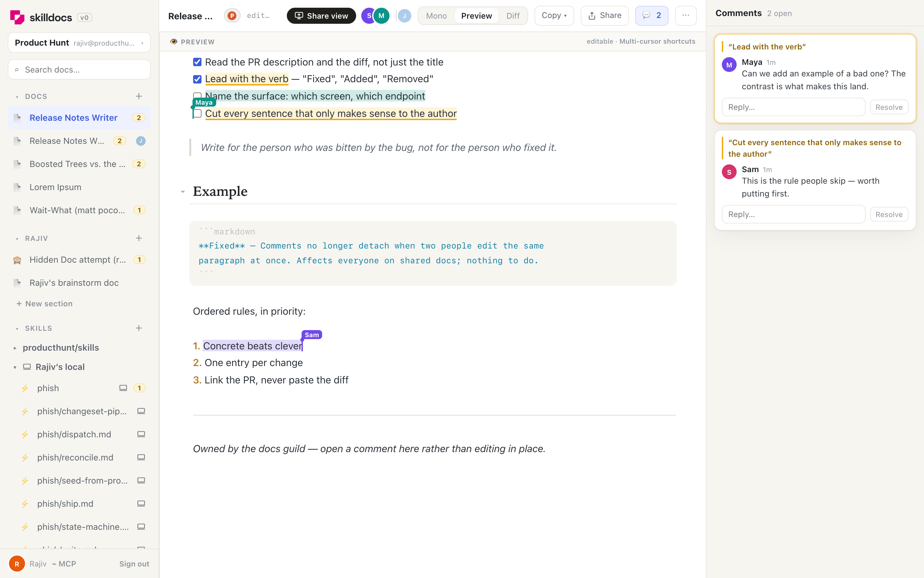924x578 pixels.
Task: Check 'Cut every sentence' checkbox
Action: [x=197, y=114]
